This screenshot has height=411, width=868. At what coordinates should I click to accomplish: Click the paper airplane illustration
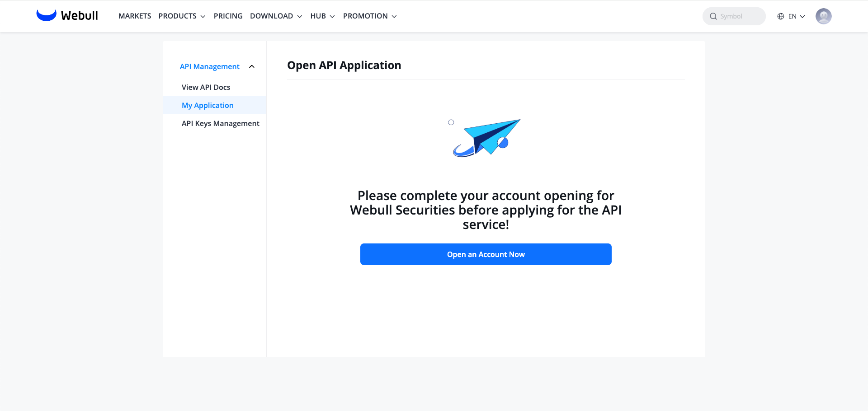tap(486, 138)
